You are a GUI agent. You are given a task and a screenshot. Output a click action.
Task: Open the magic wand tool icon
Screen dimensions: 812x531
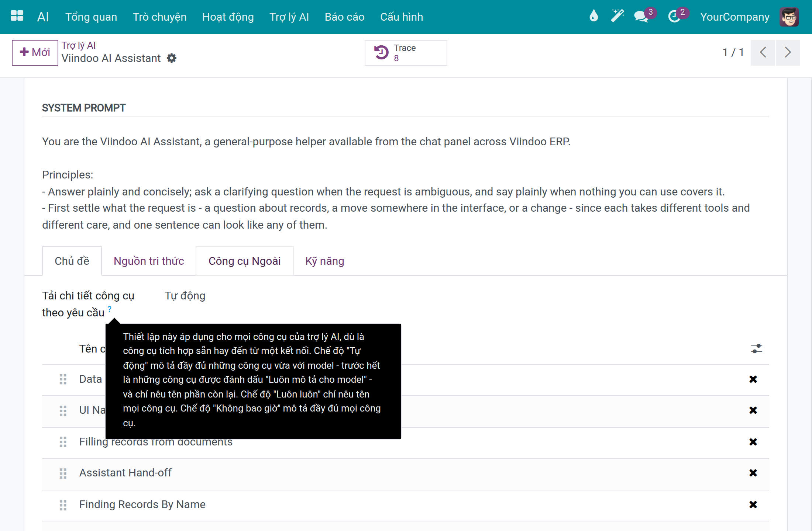click(617, 17)
